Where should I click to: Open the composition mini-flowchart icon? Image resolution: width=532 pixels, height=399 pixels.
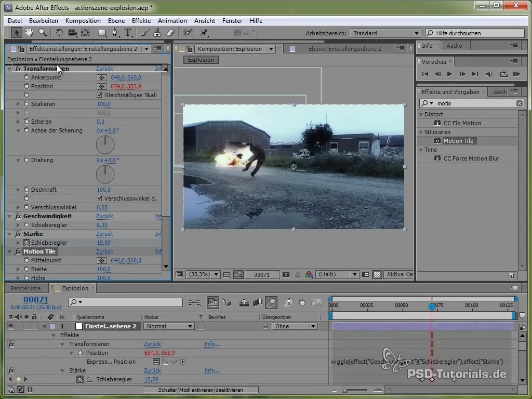[x=195, y=302]
